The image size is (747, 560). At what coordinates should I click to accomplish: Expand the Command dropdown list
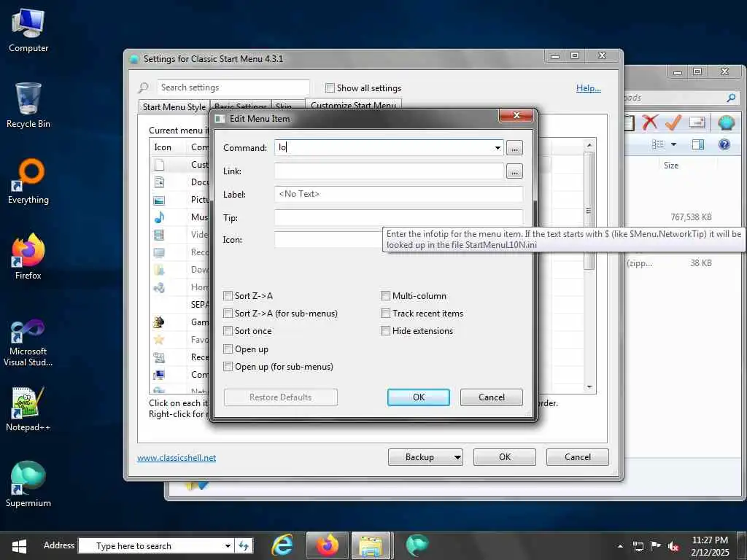click(x=498, y=147)
